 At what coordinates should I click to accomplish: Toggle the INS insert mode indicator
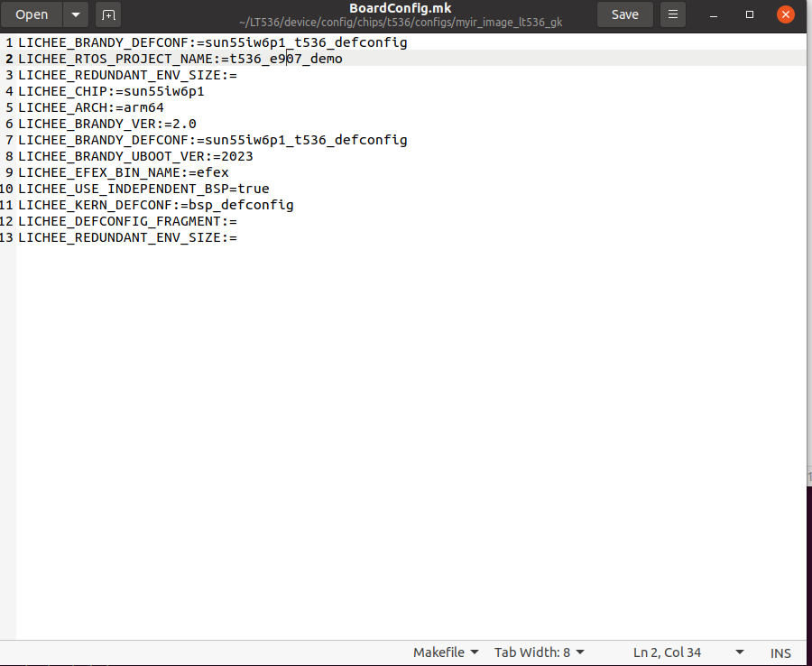[780, 653]
